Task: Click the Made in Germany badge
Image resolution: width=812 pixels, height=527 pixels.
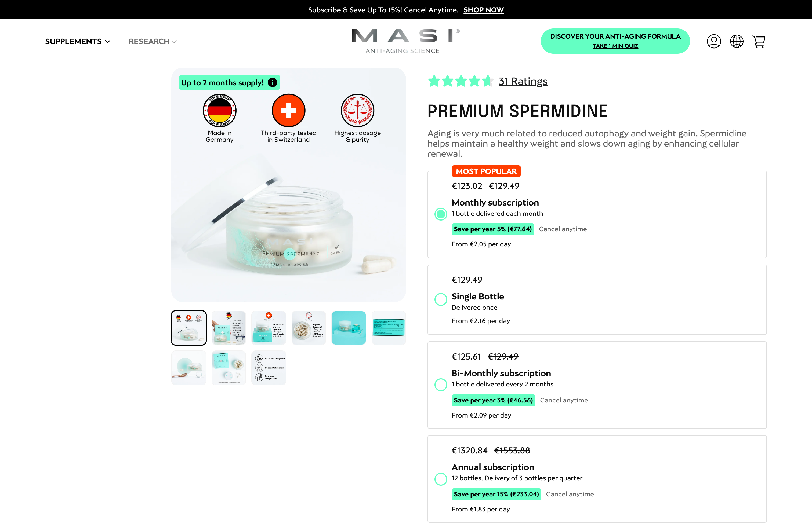Action: 219,111
